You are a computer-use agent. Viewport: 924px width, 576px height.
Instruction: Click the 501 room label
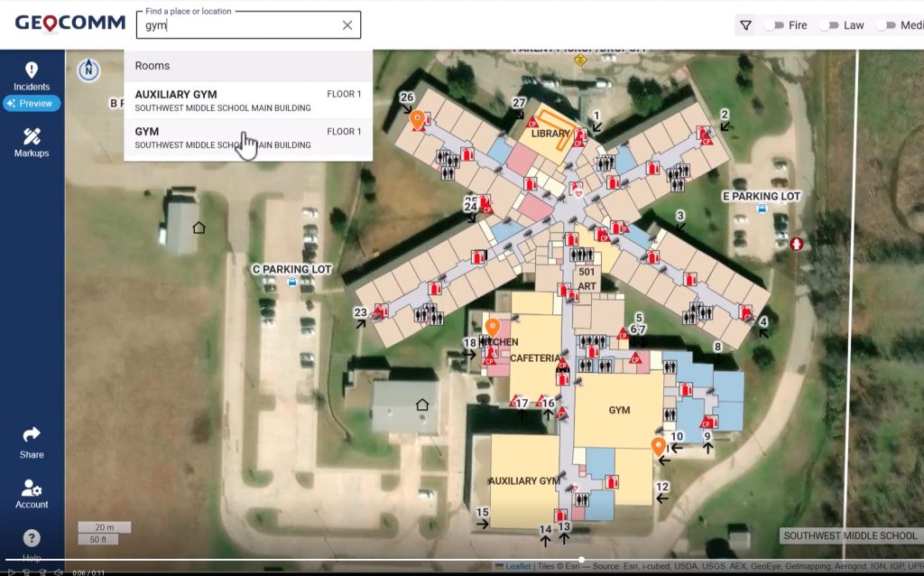(x=587, y=272)
